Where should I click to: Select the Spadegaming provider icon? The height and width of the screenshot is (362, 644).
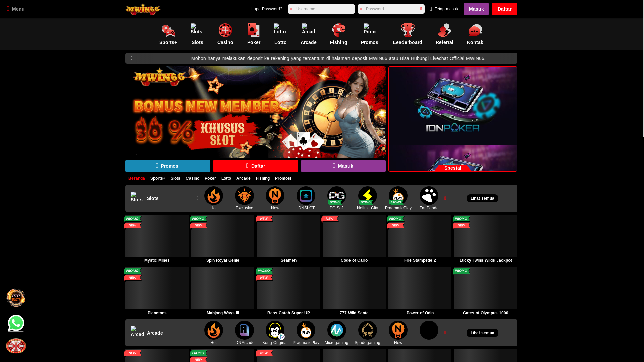click(x=368, y=330)
